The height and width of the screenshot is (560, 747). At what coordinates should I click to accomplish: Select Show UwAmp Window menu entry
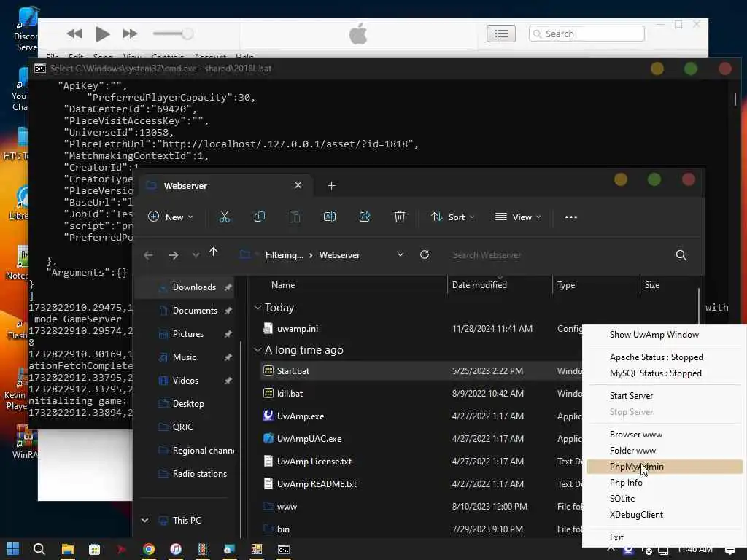654,334
